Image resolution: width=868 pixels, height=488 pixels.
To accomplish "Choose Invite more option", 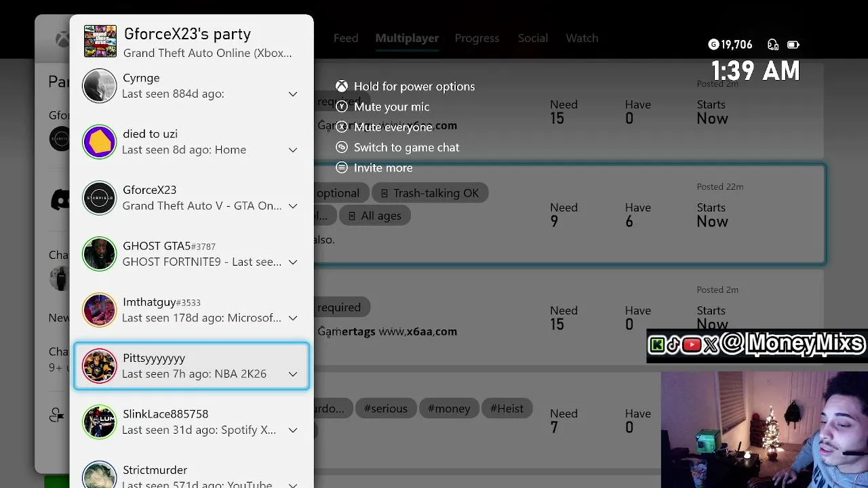I will (383, 167).
